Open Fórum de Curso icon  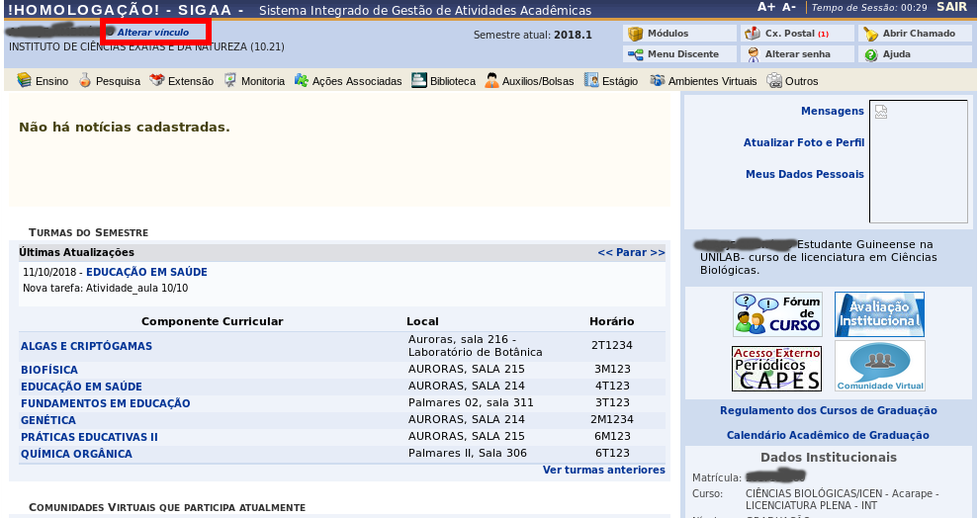point(777,314)
